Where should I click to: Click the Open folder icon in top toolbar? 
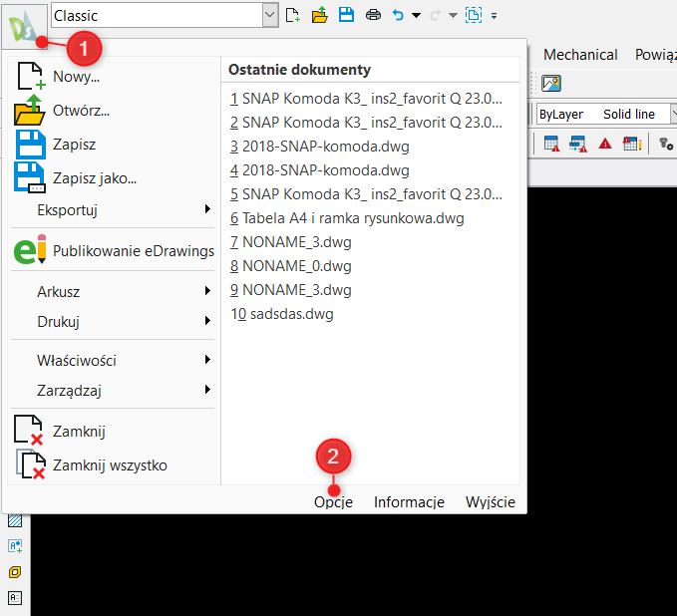(x=319, y=15)
